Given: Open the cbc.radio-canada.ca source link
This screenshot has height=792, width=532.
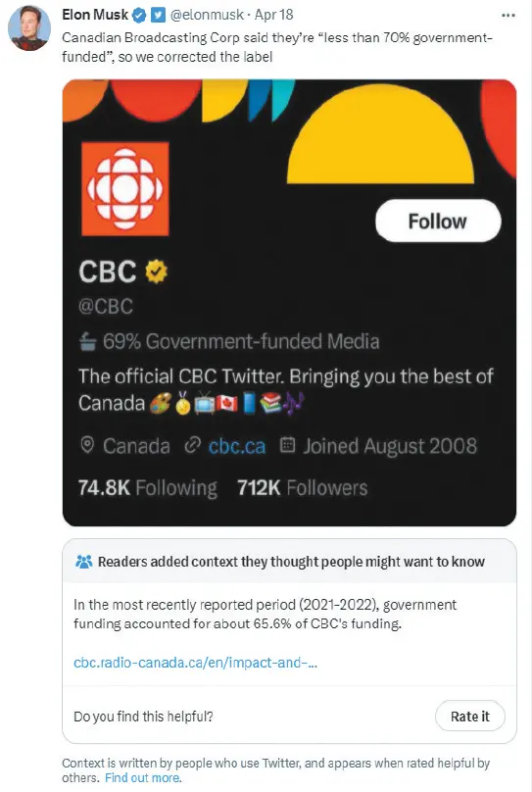Looking at the screenshot, I should [195, 663].
